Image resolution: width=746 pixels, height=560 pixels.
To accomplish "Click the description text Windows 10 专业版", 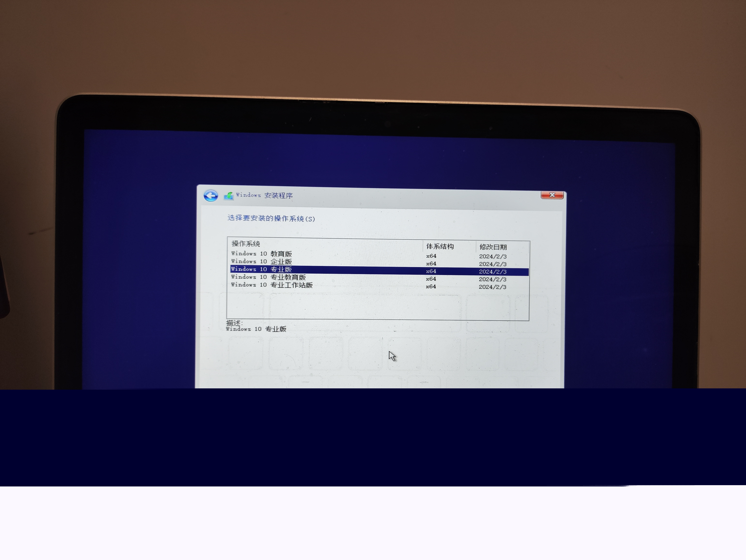I will point(256,329).
